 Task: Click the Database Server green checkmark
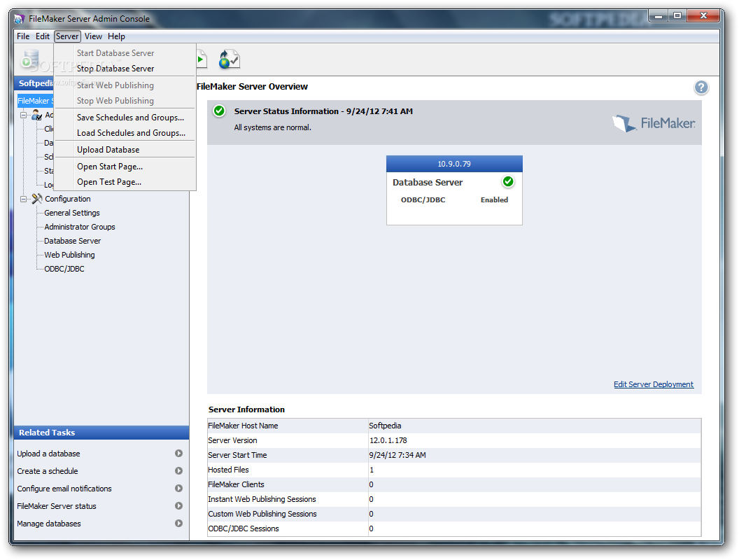(507, 181)
